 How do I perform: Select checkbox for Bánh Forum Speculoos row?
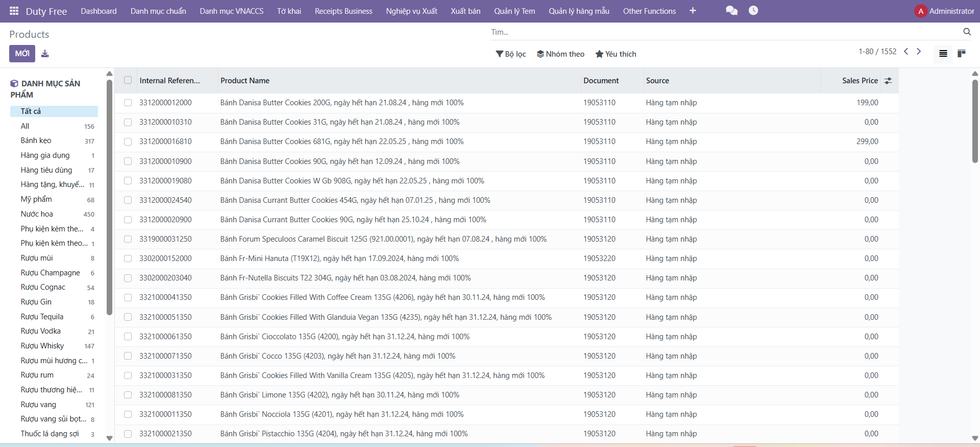[x=128, y=239]
